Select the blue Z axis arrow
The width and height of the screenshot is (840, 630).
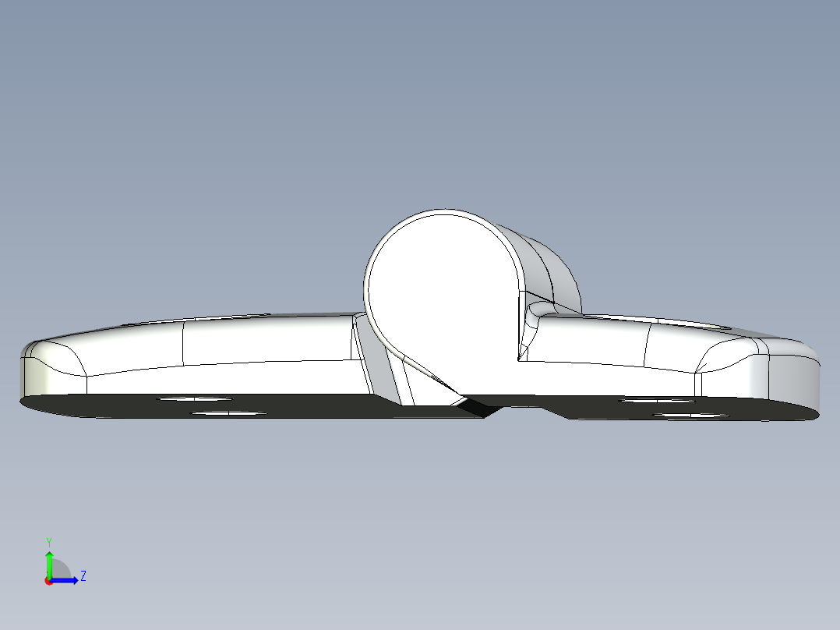[x=64, y=580]
